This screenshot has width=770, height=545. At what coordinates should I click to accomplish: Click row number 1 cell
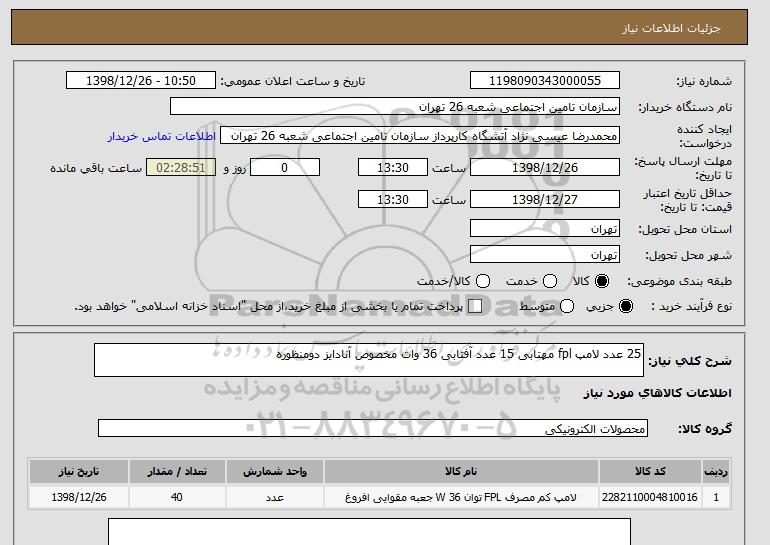[716, 497]
